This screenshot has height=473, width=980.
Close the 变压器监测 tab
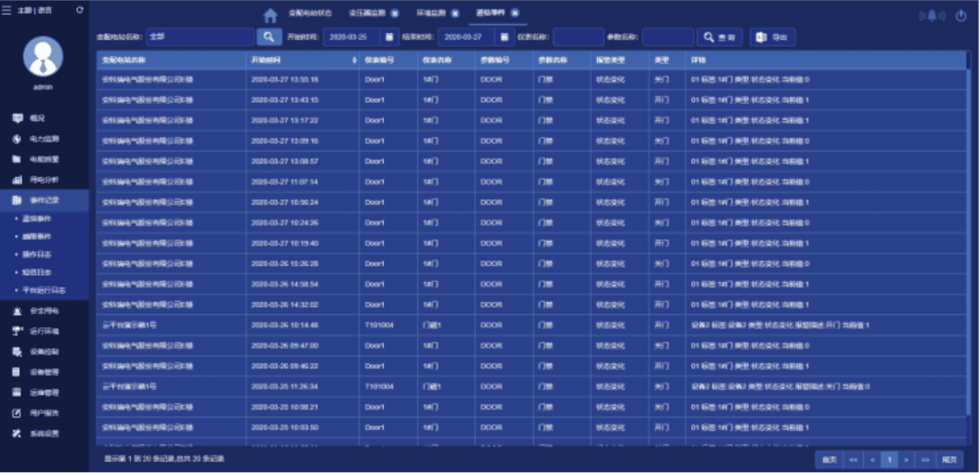pyautogui.click(x=394, y=13)
